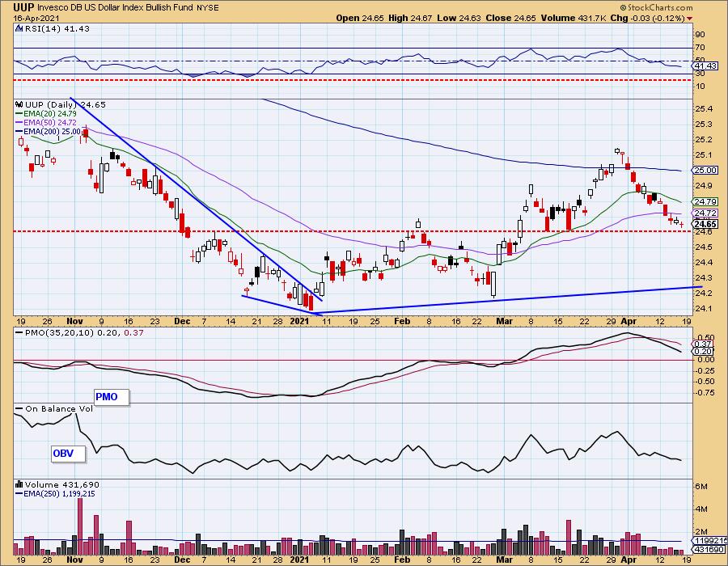728x566 pixels.
Task: Click the Open 24.65 header value
Action: 360,18
